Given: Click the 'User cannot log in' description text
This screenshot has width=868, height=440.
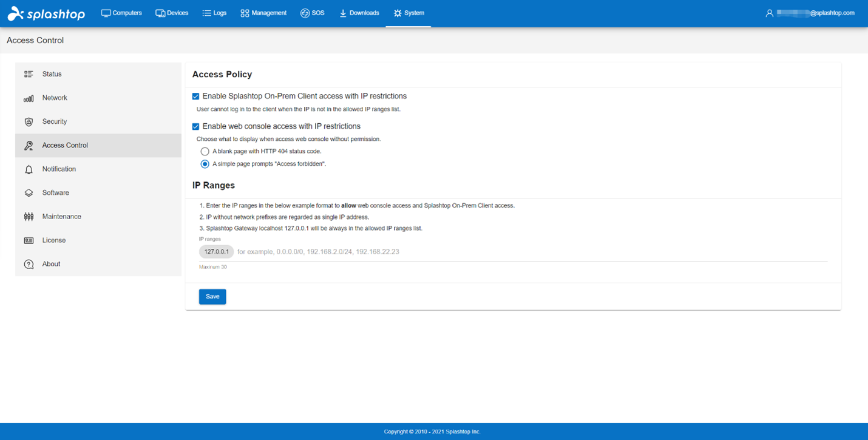Looking at the screenshot, I should click(x=299, y=109).
